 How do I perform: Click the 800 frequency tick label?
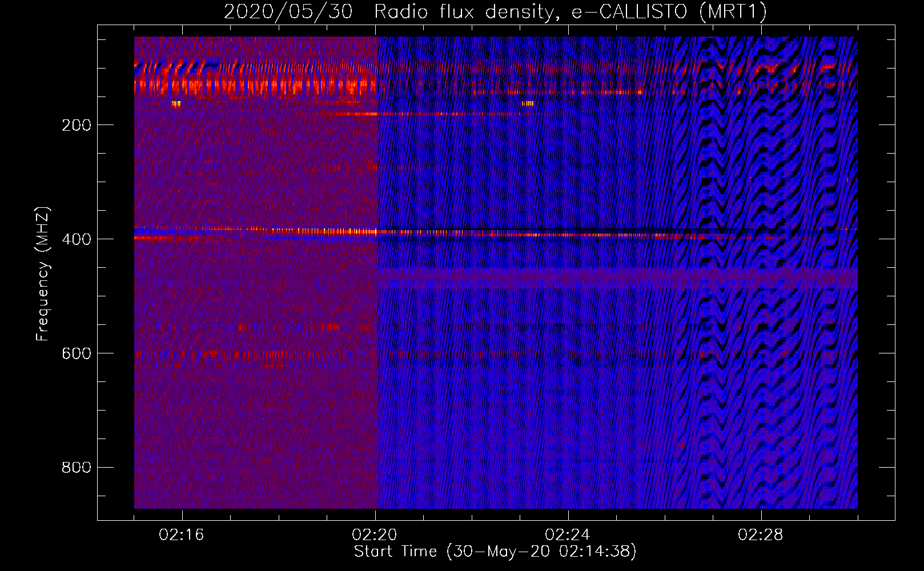(x=77, y=468)
